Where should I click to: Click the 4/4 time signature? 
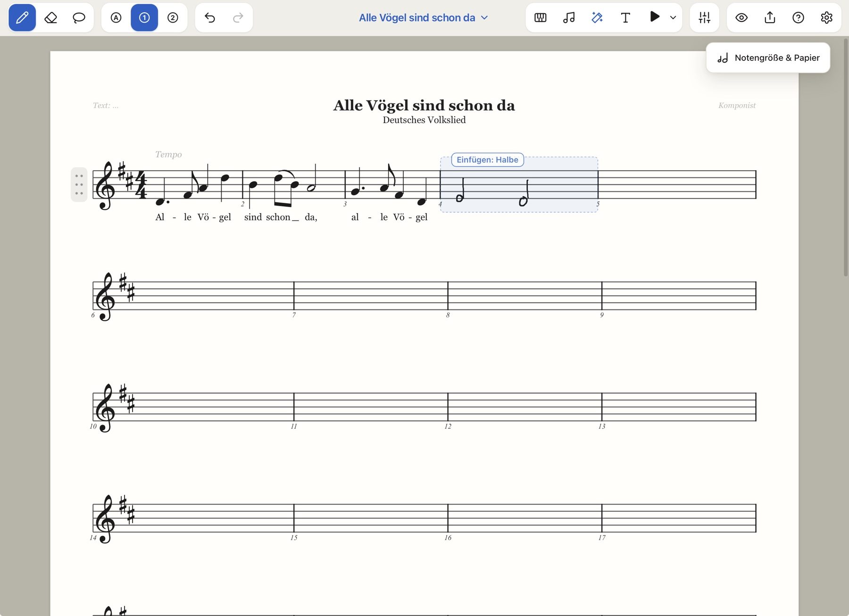point(141,185)
